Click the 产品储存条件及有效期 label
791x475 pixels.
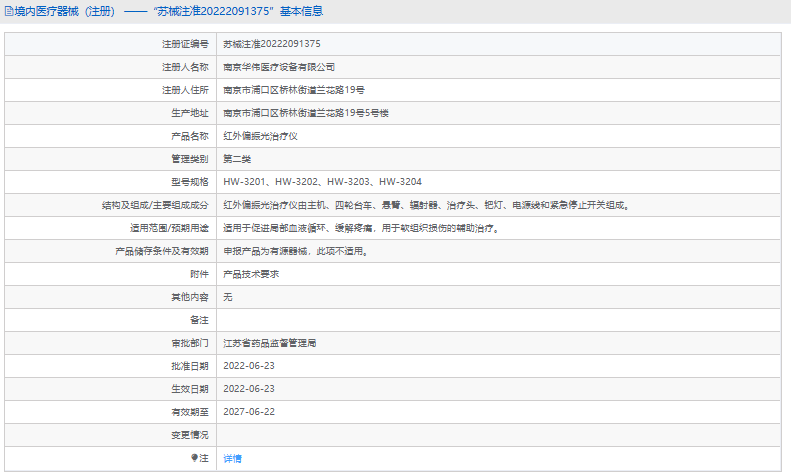tap(162, 251)
